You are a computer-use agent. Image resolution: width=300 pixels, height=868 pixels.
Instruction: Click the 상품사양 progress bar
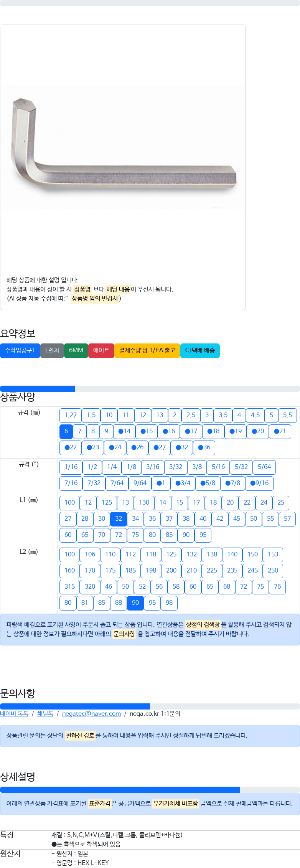[150, 389]
